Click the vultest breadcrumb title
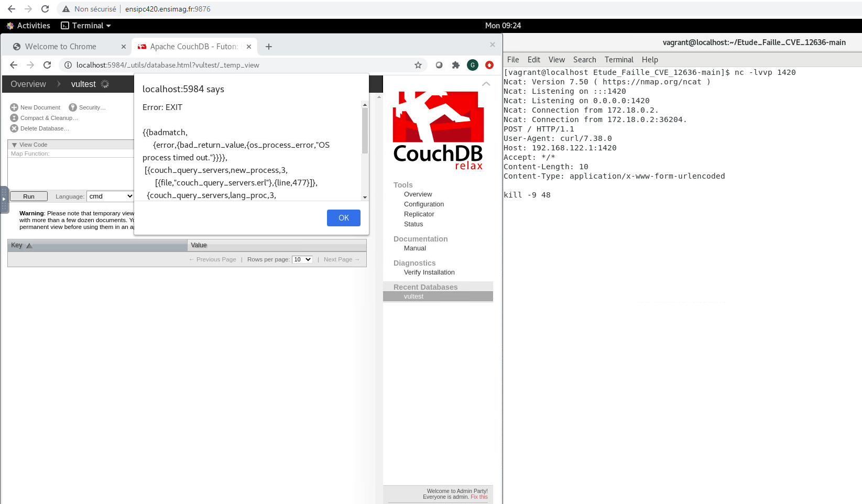 pyautogui.click(x=83, y=84)
